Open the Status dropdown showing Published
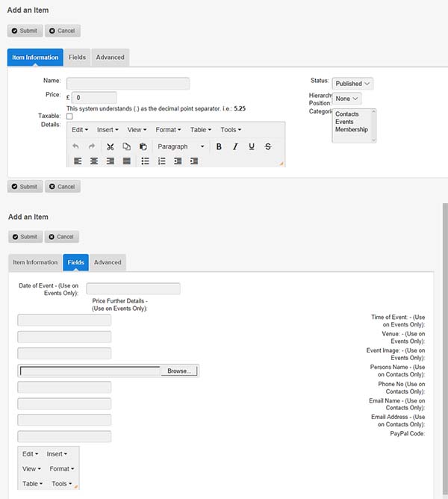Screen dimensions: 448x499 [x=352, y=84]
